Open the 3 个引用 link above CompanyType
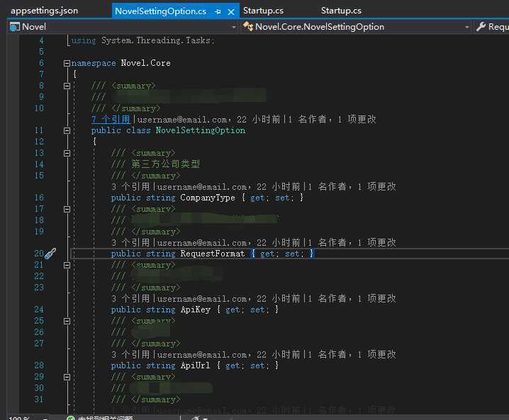This screenshot has width=509, height=420. tap(130, 187)
